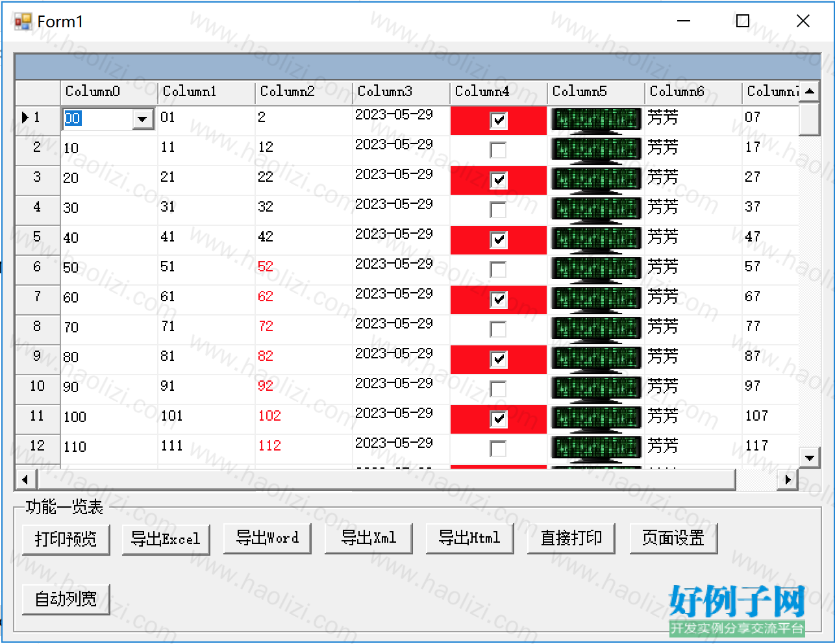Click the 自动列宽 auto column width button
Viewport: 835px width, 644px height.
[x=66, y=599]
